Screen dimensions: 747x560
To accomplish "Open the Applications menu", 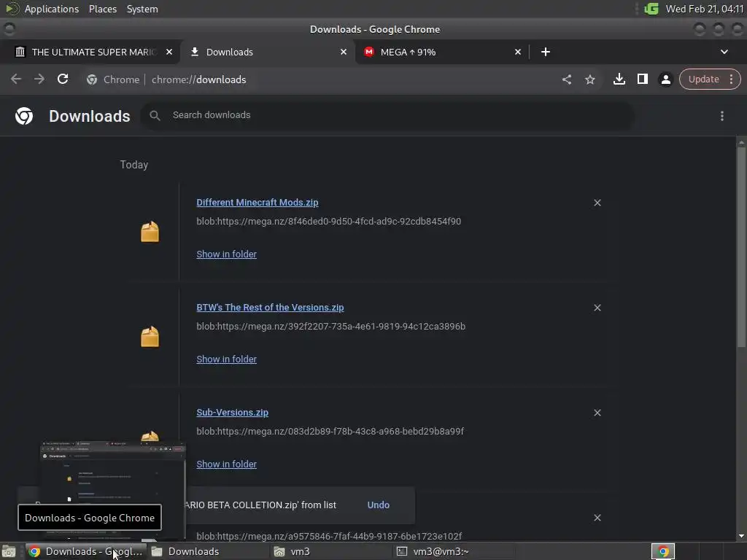I will (52, 9).
